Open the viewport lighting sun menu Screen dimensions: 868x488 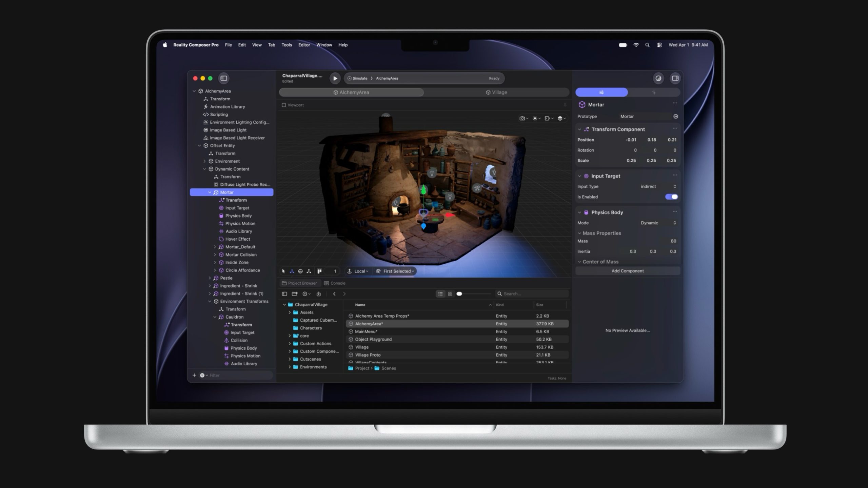pyautogui.click(x=536, y=118)
